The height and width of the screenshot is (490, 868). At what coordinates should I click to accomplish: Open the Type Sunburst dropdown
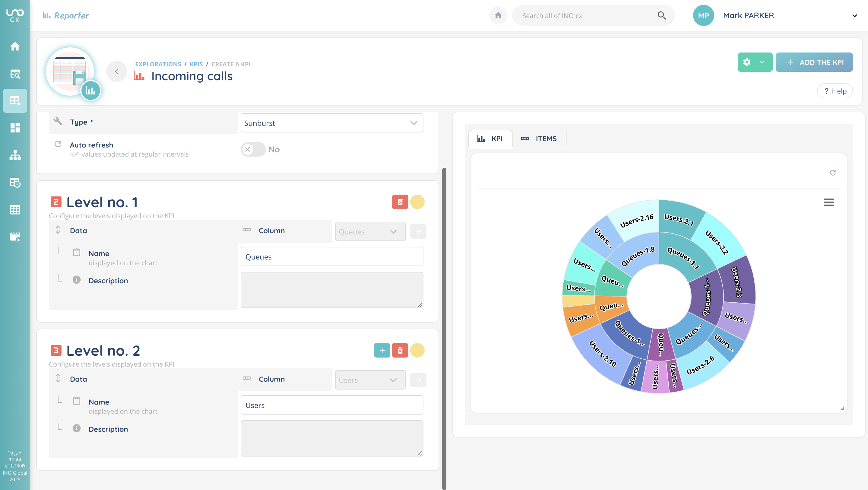tap(331, 123)
